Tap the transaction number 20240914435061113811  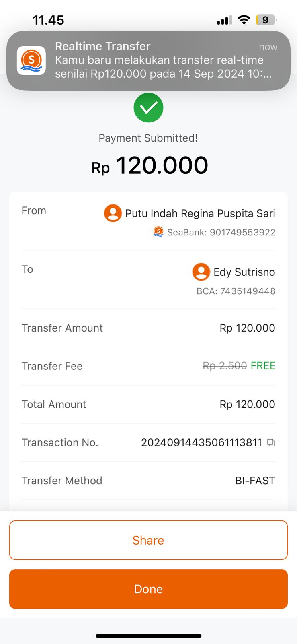[x=201, y=442]
